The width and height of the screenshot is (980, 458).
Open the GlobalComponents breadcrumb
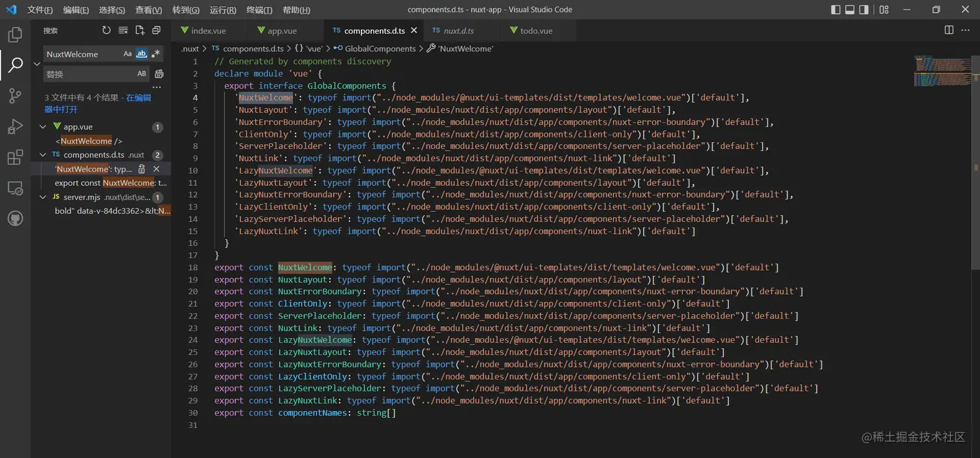click(x=375, y=49)
